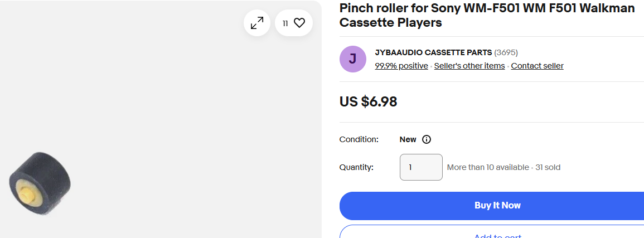The image size is (644, 238).
Task: Click the Quantity input field
Action: coord(421,167)
